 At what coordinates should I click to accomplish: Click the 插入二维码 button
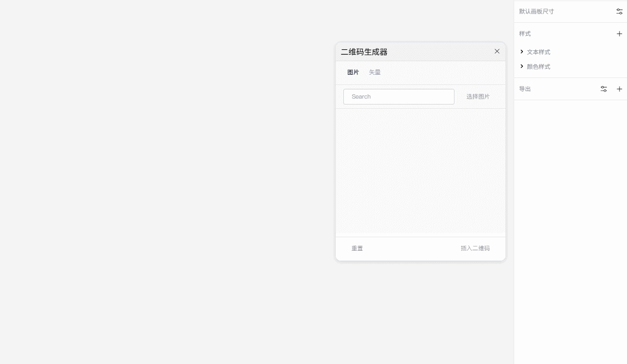tap(475, 248)
